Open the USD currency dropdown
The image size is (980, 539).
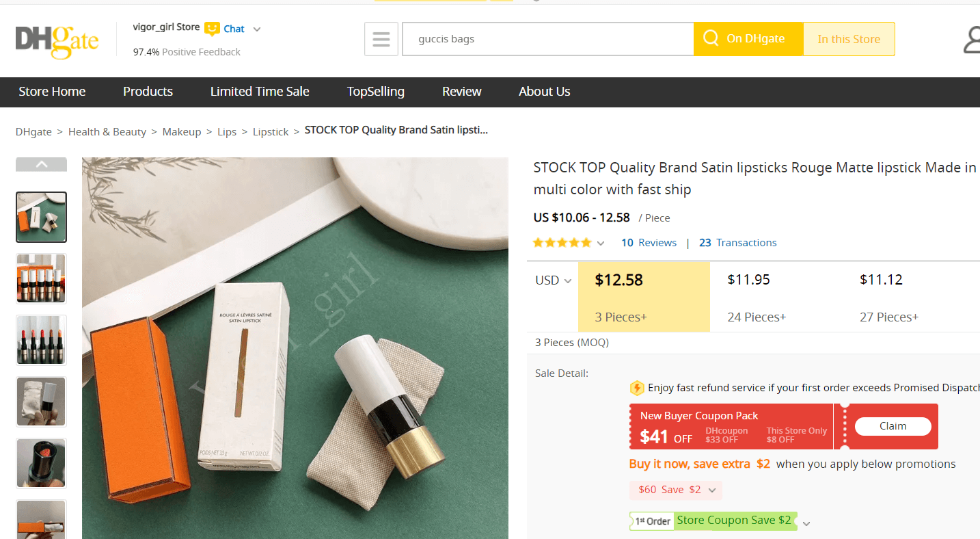point(554,280)
